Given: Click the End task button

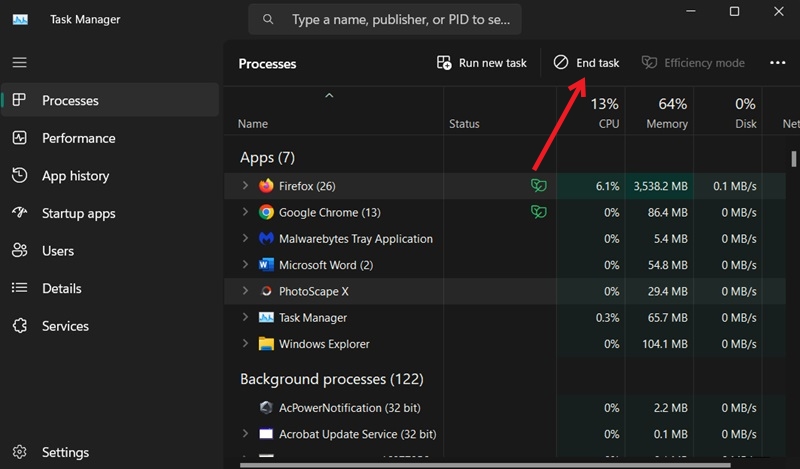Looking at the screenshot, I should (586, 63).
